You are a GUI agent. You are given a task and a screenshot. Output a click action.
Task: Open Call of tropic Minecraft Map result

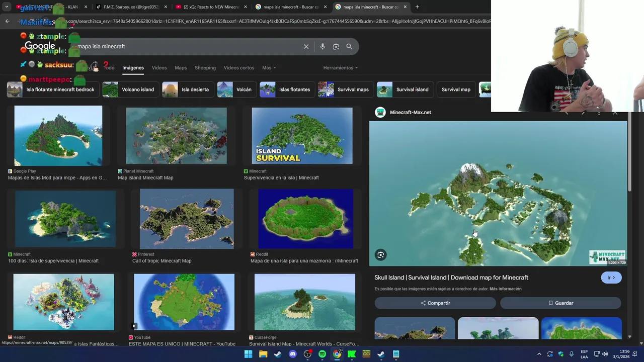coord(162,261)
